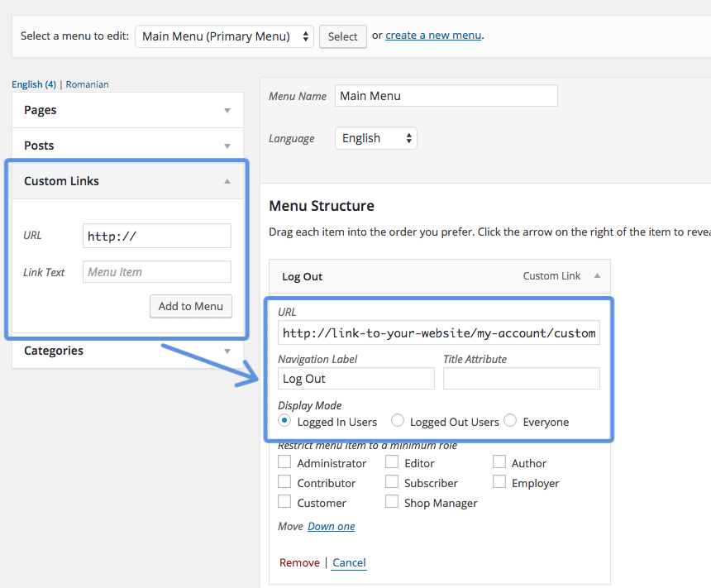Check the Administrator role checkbox

(x=284, y=462)
